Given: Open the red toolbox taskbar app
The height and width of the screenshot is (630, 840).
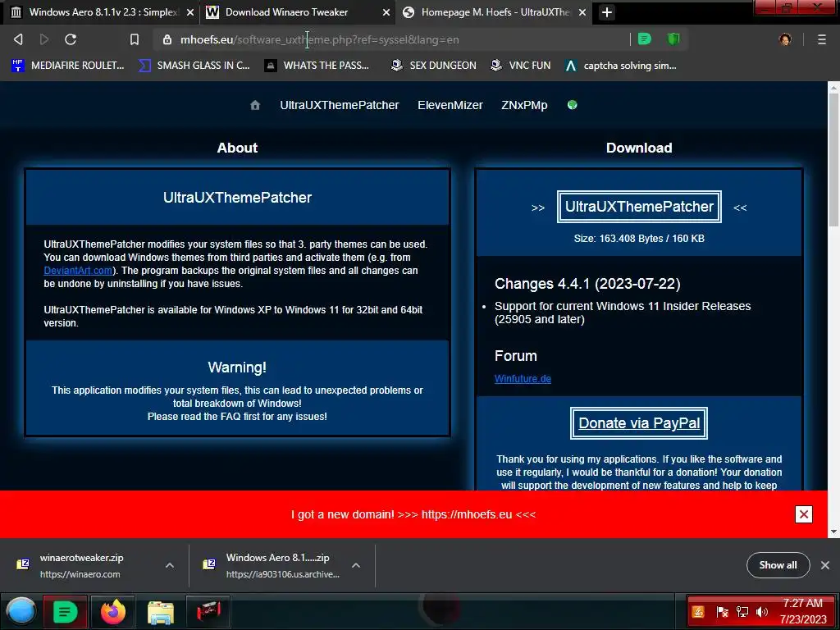Looking at the screenshot, I should pos(208,611).
